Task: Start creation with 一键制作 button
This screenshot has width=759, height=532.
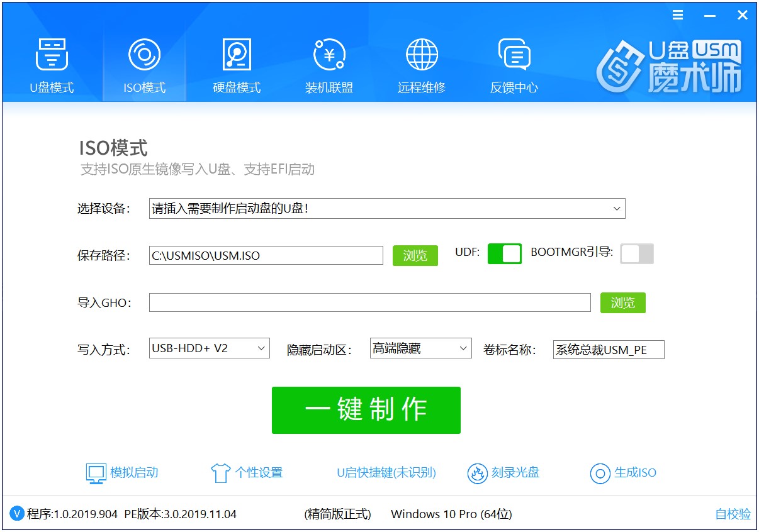Action: coord(366,410)
